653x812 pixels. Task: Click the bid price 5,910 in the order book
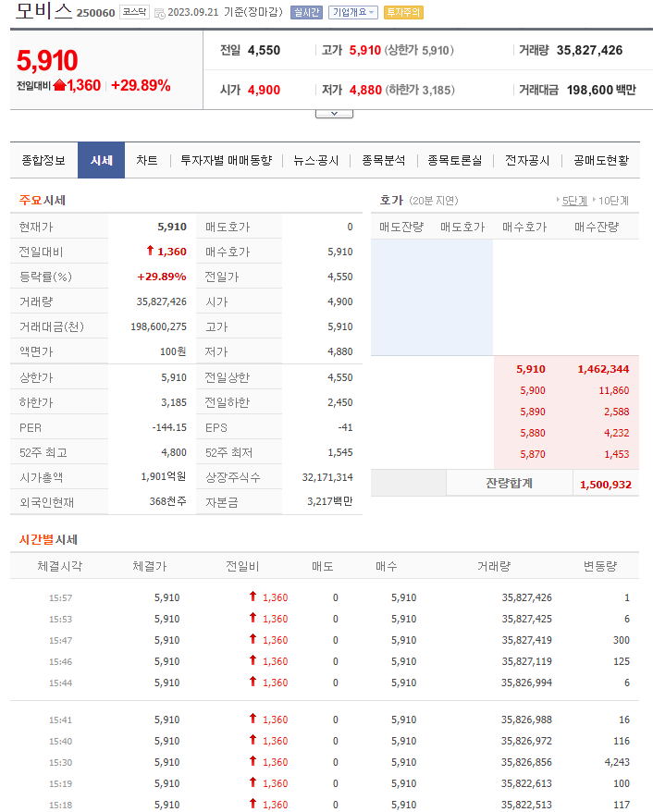pyautogui.click(x=530, y=369)
